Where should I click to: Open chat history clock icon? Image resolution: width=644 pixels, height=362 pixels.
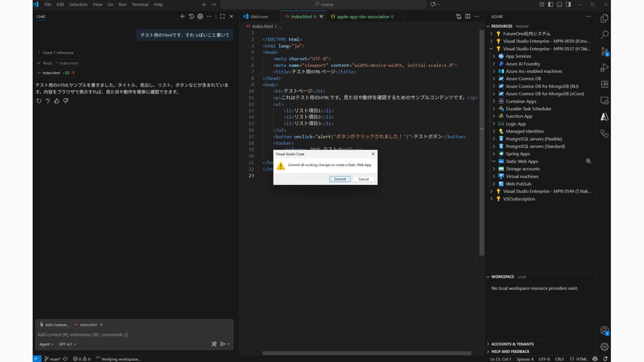[x=191, y=17]
